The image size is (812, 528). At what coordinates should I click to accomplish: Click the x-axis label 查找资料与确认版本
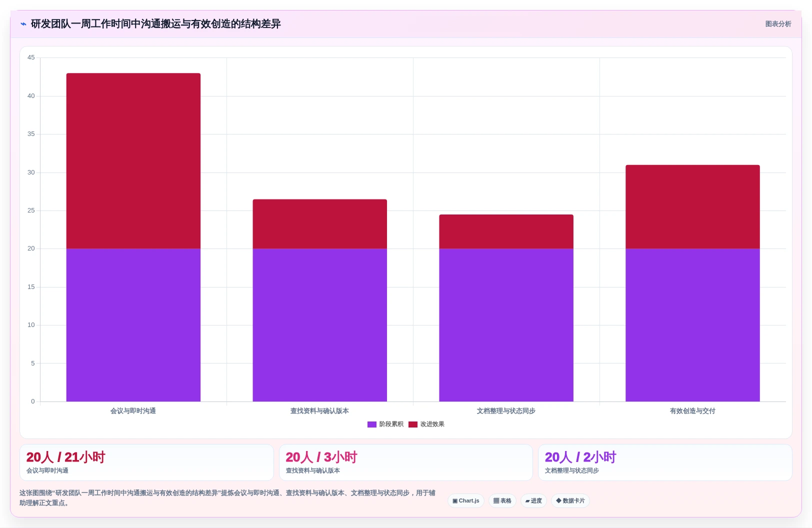click(319, 411)
